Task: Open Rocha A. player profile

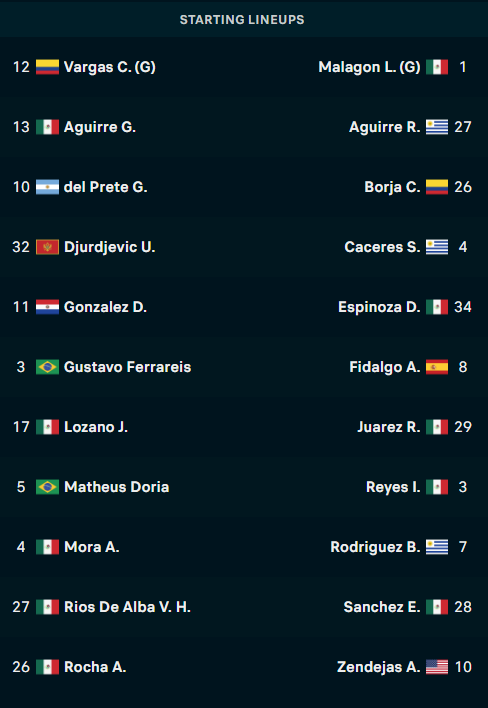Action: click(95, 667)
